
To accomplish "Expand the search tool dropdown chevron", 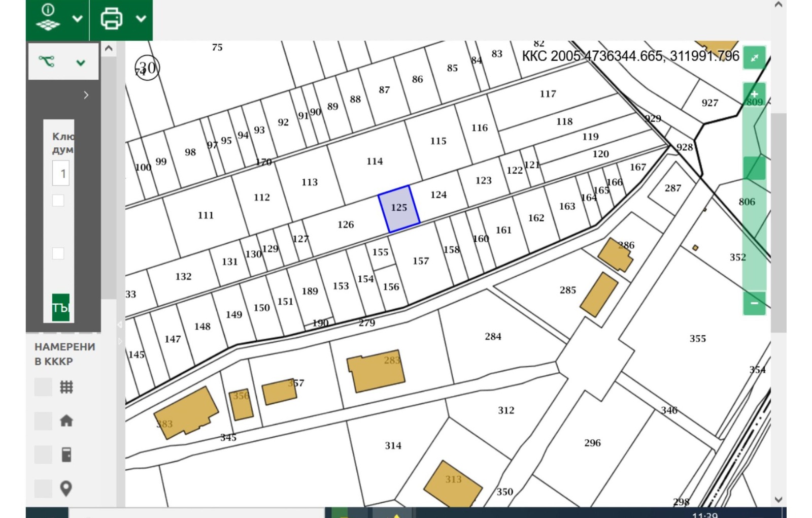I will point(81,62).
